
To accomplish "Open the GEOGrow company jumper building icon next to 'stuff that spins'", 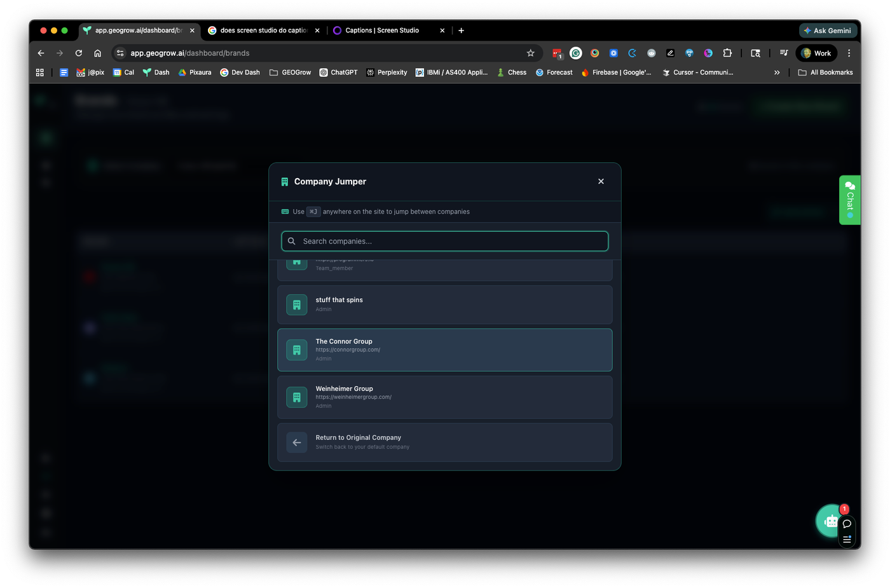I will coord(296,304).
